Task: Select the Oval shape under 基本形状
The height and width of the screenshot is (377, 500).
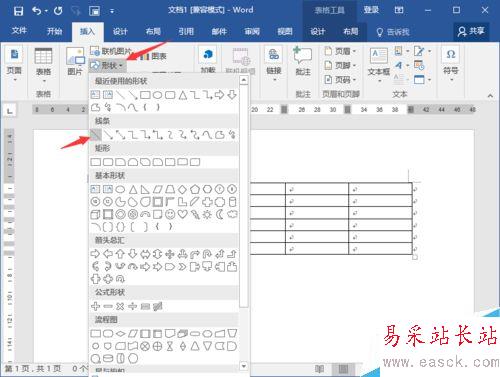Action: tap(120, 189)
